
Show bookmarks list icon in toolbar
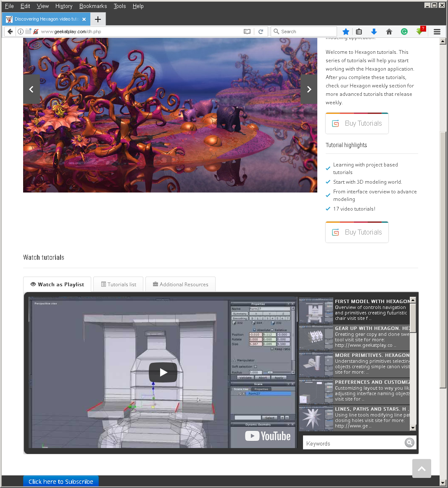click(x=359, y=32)
